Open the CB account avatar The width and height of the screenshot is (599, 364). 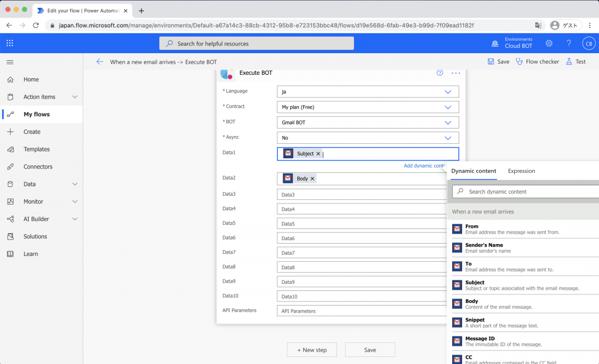point(588,43)
